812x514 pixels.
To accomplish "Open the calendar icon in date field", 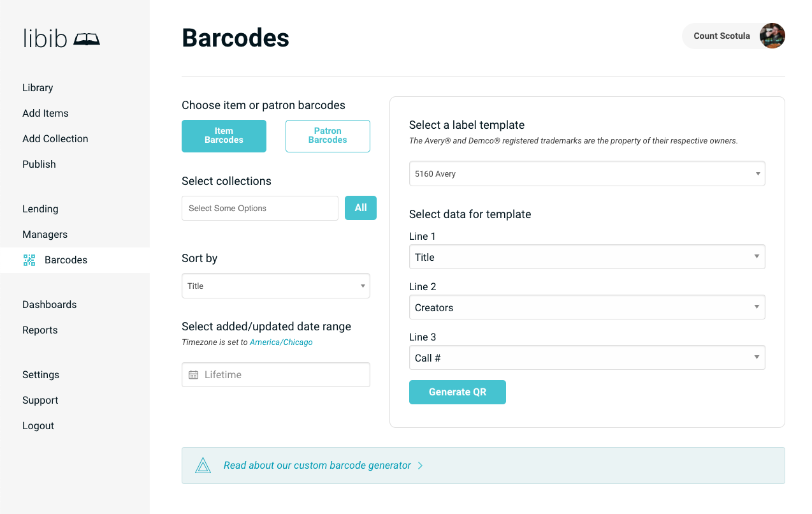I will (193, 374).
